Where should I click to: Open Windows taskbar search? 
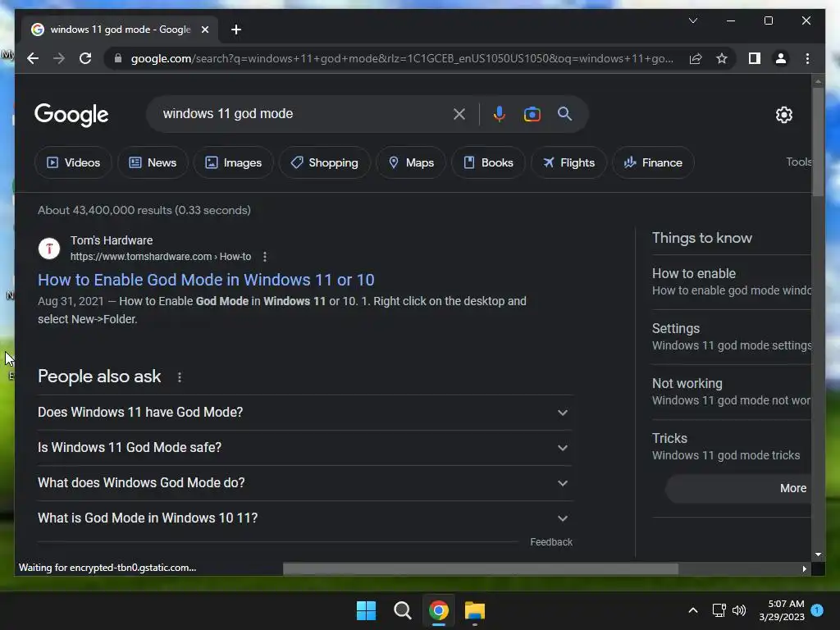tap(402, 610)
